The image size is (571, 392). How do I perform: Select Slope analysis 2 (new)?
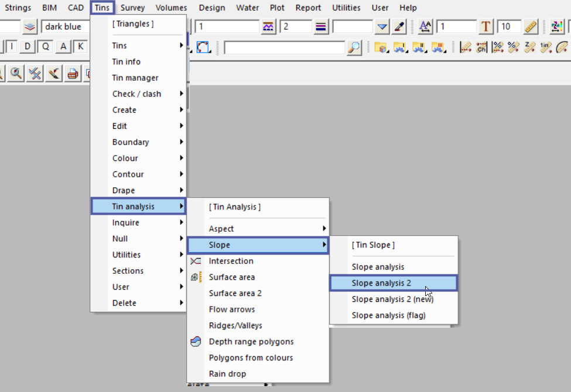click(x=392, y=299)
